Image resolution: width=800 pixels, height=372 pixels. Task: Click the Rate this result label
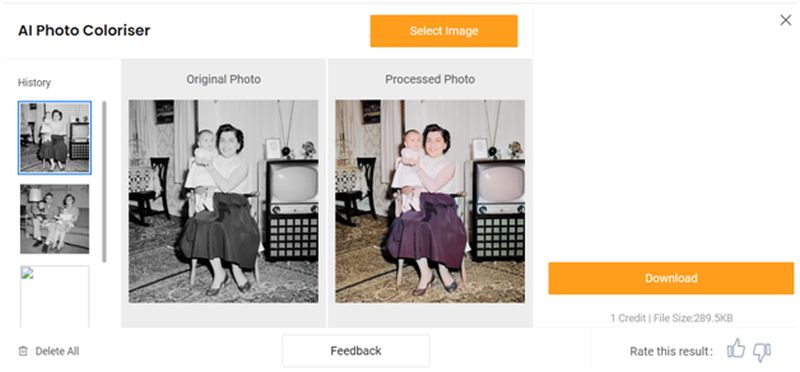pos(671,351)
